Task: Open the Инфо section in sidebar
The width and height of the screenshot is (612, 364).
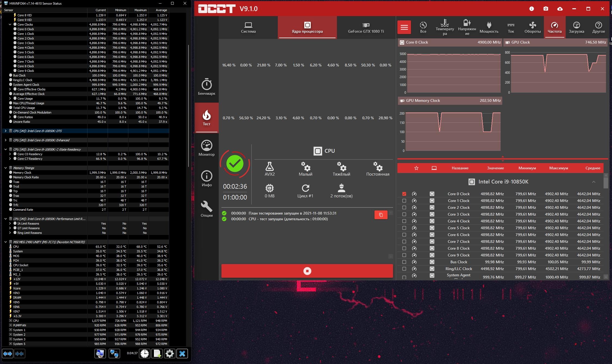Action: tap(206, 179)
